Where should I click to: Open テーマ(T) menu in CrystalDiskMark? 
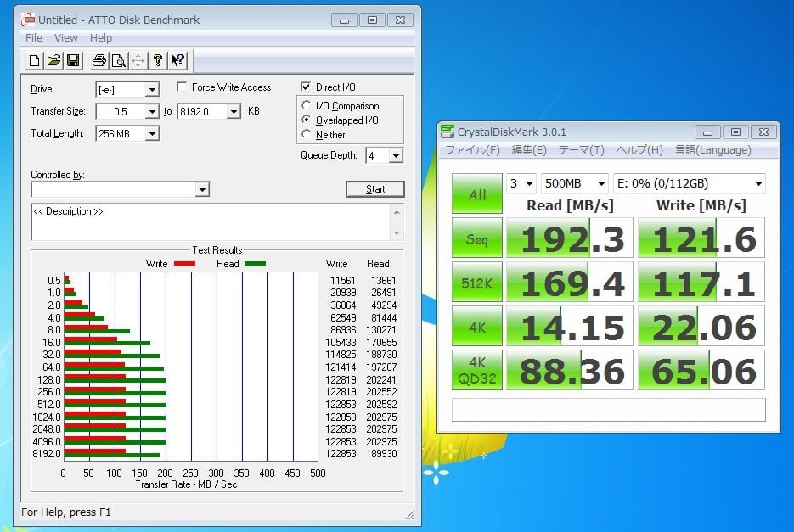(582, 150)
